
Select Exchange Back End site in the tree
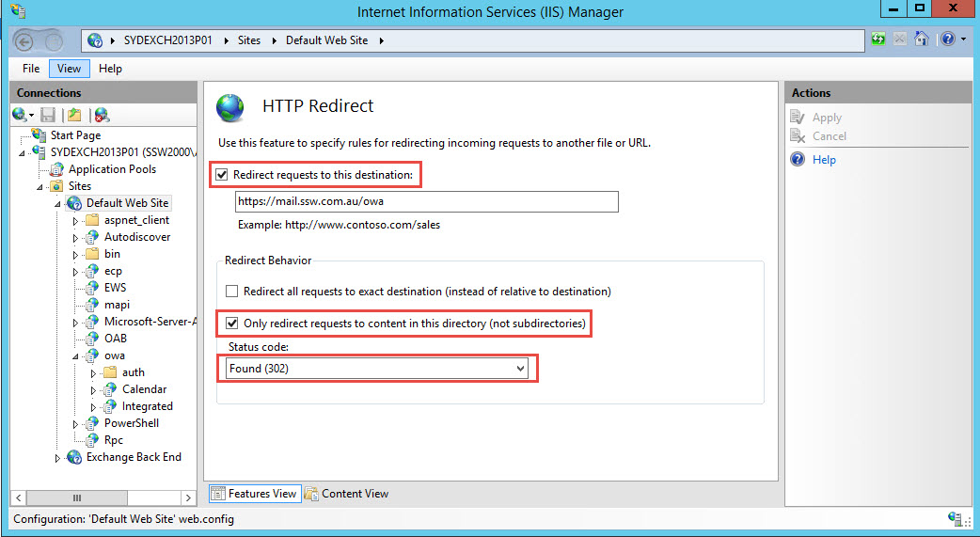click(134, 457)
